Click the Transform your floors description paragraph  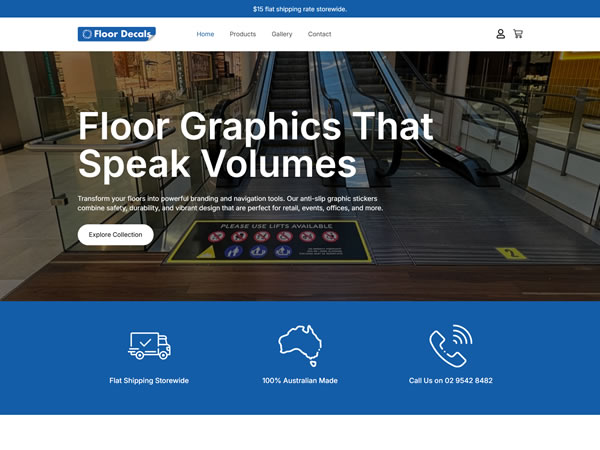point(230,203)
